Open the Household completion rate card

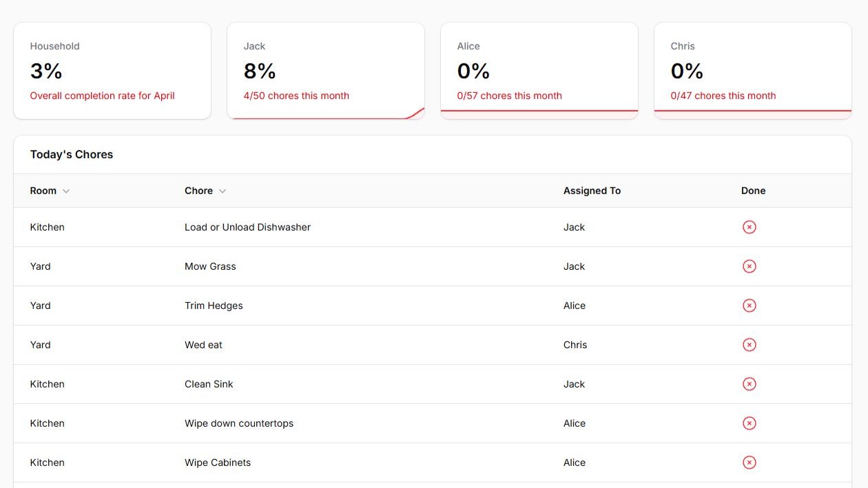point(112,71)
